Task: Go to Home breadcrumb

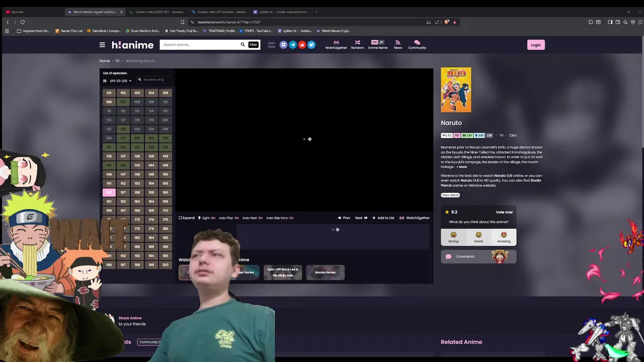Action: click(104, 61)
